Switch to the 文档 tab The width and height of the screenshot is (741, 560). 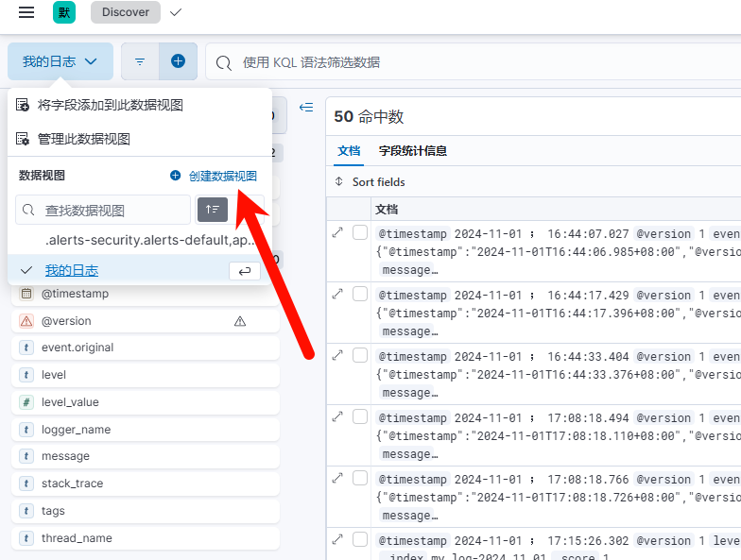tap(349, 151)
